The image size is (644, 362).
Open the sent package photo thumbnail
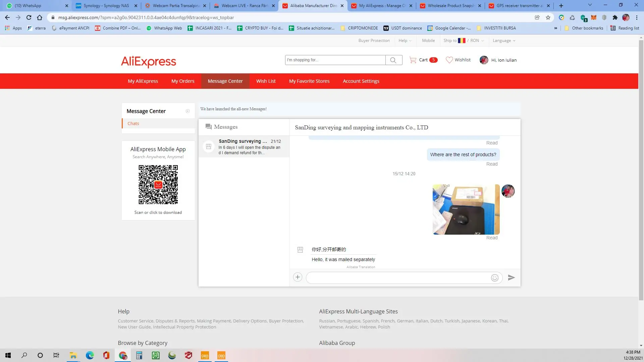click(466, 209)
